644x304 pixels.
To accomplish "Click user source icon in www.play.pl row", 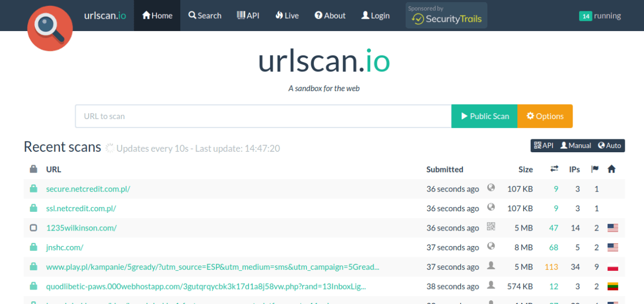I will pyautogui.click(x=491, y=265).
